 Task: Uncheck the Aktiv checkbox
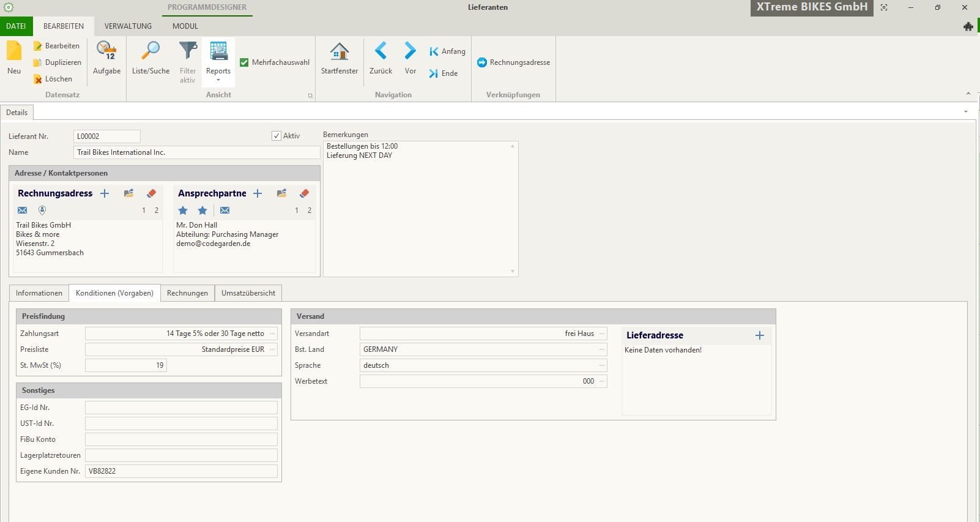pos(277,136)
